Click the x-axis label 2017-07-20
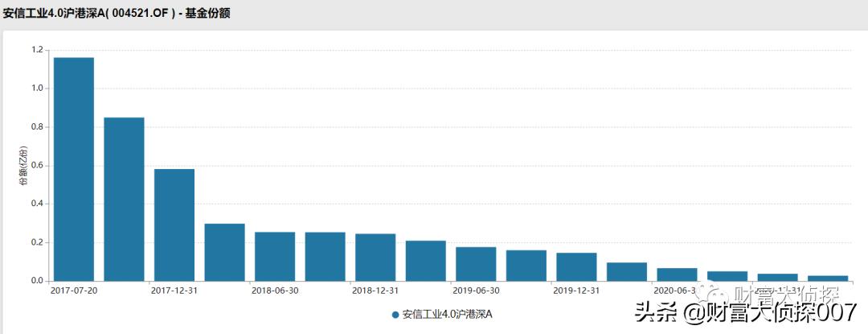 click(x=74, y=291)
